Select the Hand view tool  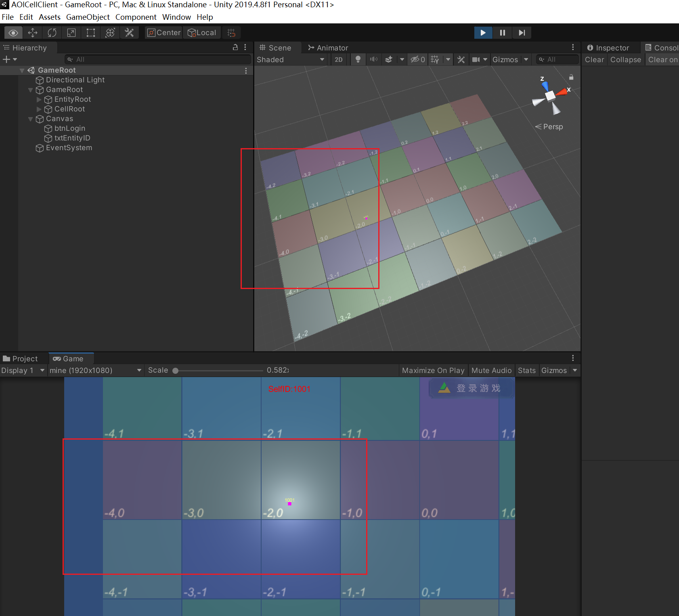pos(13,33)
